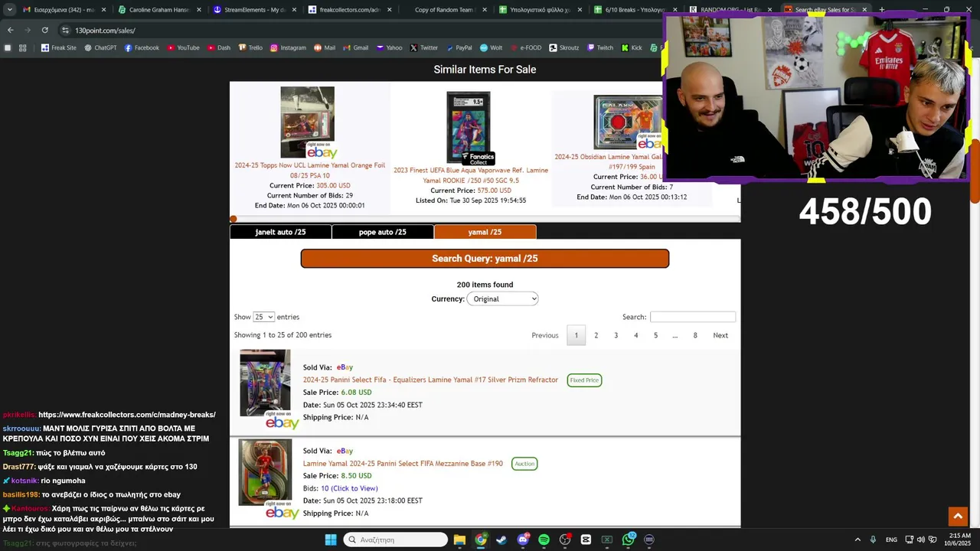Screen dimensions: 980x551
Task: Open Steam from the taskbar
Action: coord(501,540)
